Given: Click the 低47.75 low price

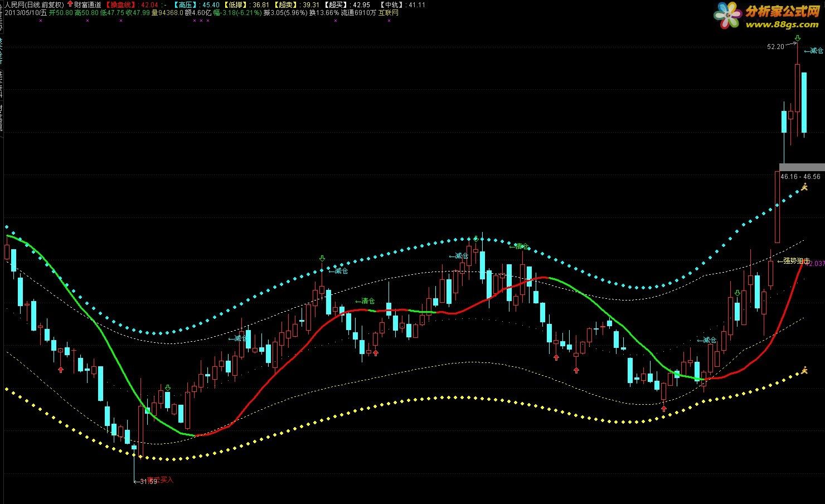Looking at the screenshot, I should (111, 13).
